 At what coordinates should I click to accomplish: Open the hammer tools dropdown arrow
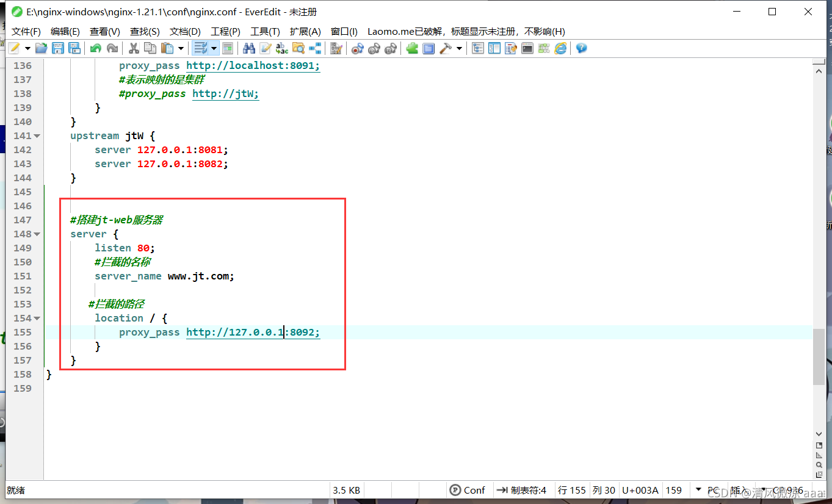point(459,48)
